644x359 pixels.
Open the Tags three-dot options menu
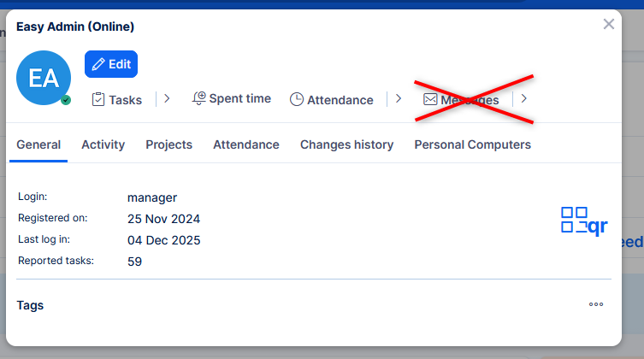[x=596, y=304]
